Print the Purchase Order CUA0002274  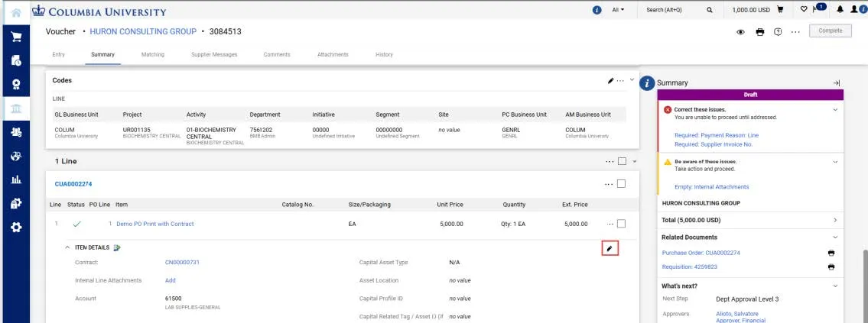(831, 253)
